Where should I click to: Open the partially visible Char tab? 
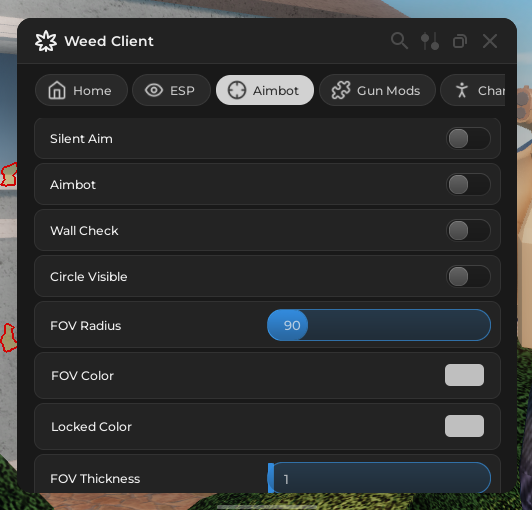[473, 90]
